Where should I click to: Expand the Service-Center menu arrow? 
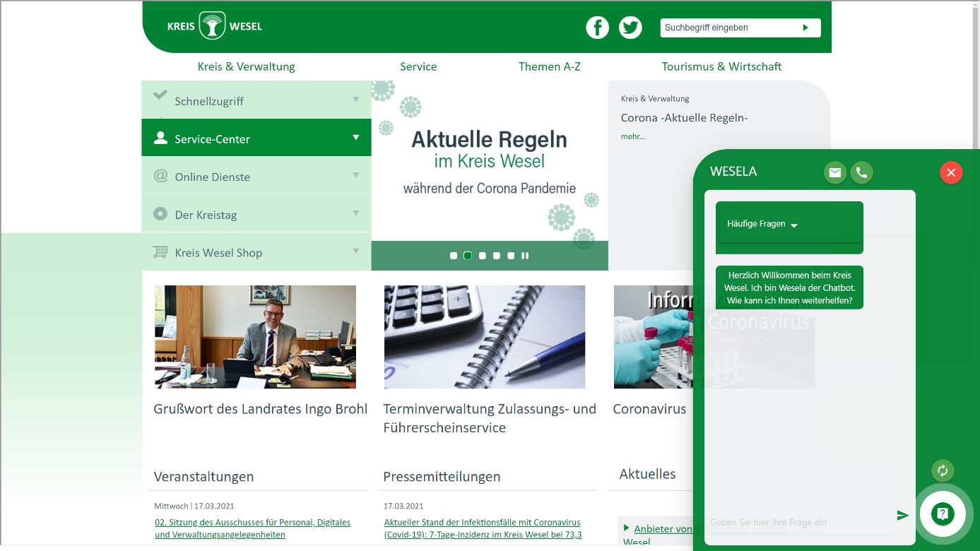(356, 138)
